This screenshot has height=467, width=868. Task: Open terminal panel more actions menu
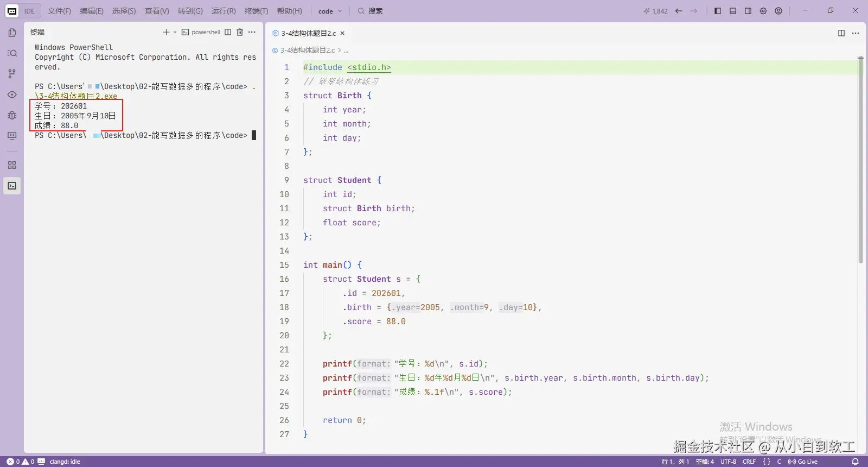tap(252, 32)
